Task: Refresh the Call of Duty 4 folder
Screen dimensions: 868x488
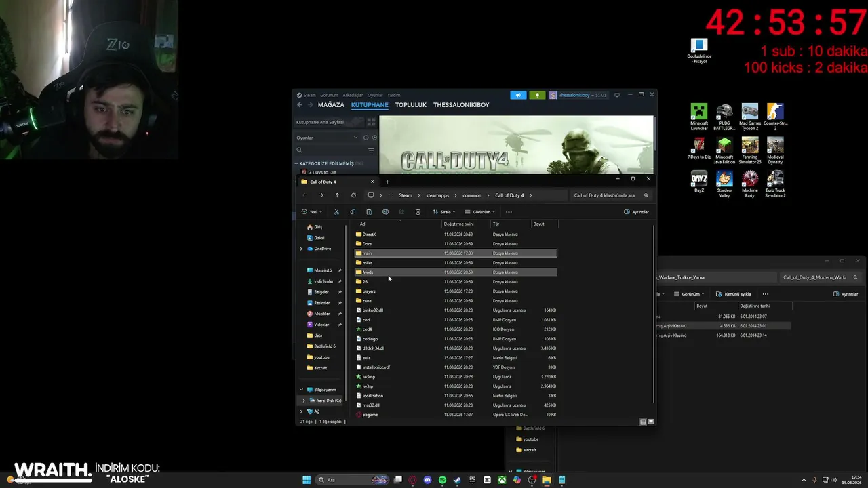Action: click(353, 195)
